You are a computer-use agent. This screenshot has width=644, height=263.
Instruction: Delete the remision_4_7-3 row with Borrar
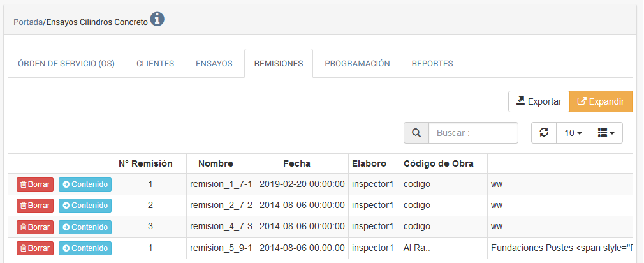tap(35, 227)
